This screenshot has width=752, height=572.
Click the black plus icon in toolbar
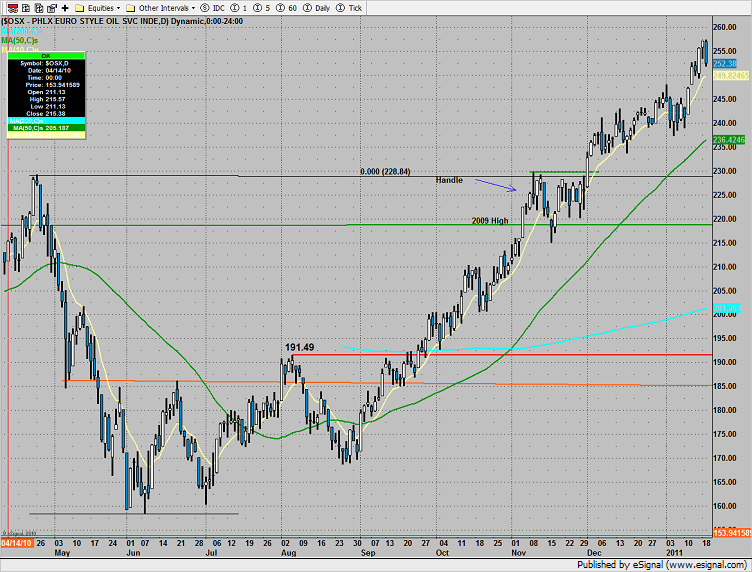point(65,7)
